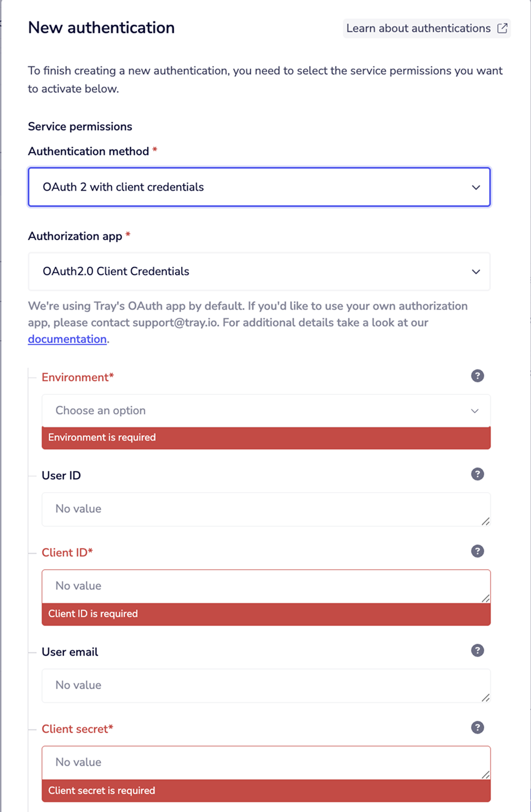The height and width of the screenshot is (812, 531).
Task: Click the 'Client ID is required' error banner
Action: click(265, 614)
